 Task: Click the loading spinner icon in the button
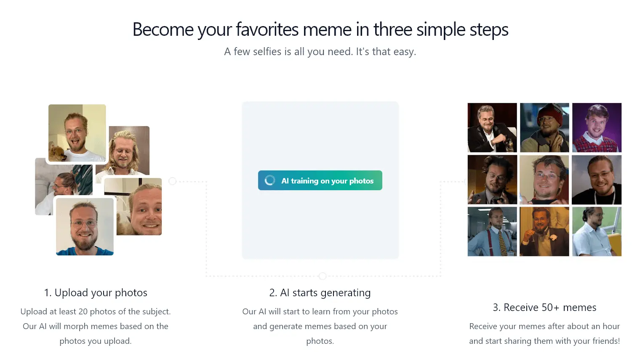pyautogui.click(x=270, y=181)
